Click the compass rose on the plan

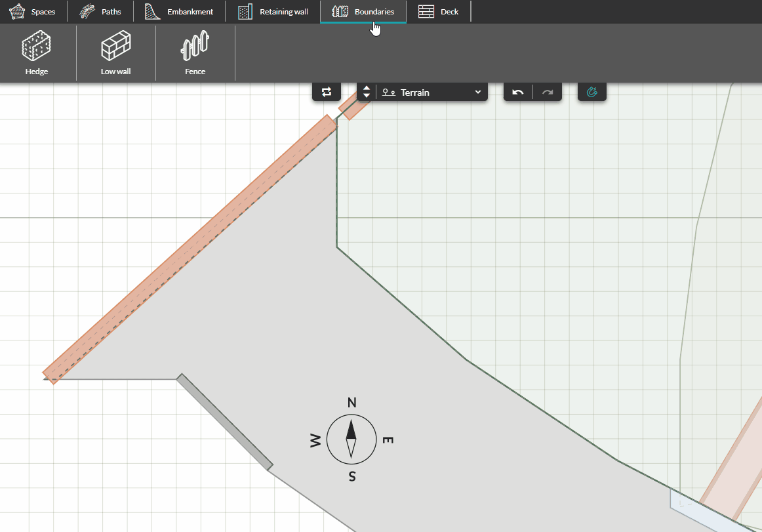(351, 439)
